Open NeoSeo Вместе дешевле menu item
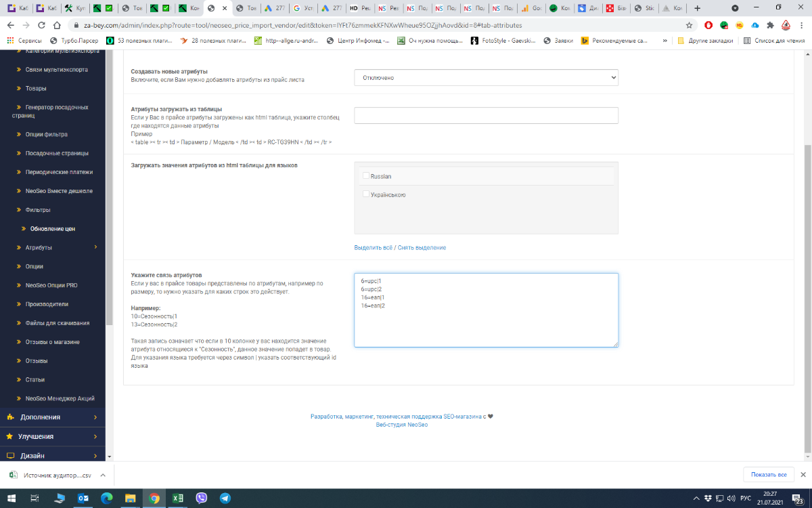This screenshot has width=812, height=508. pos(59,191)
